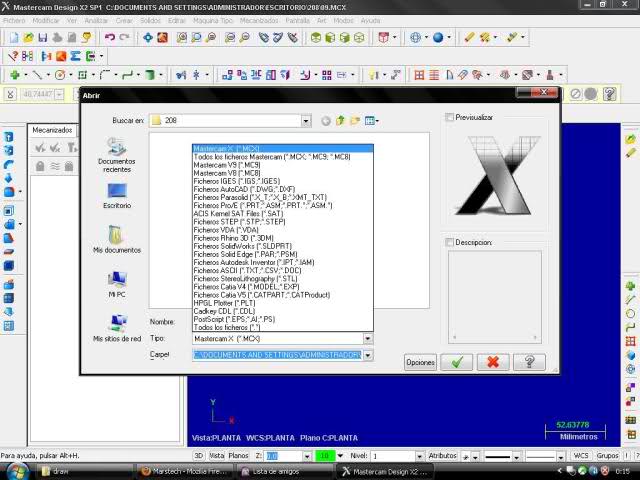This screenshot has height=480, width=640.
Task: Click the Carpet path input field
Action: click(278, 355)
